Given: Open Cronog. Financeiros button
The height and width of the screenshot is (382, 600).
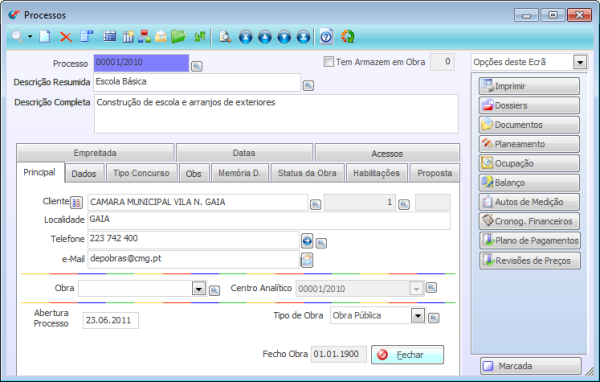Looking at the screenshot, I should 529,221.
